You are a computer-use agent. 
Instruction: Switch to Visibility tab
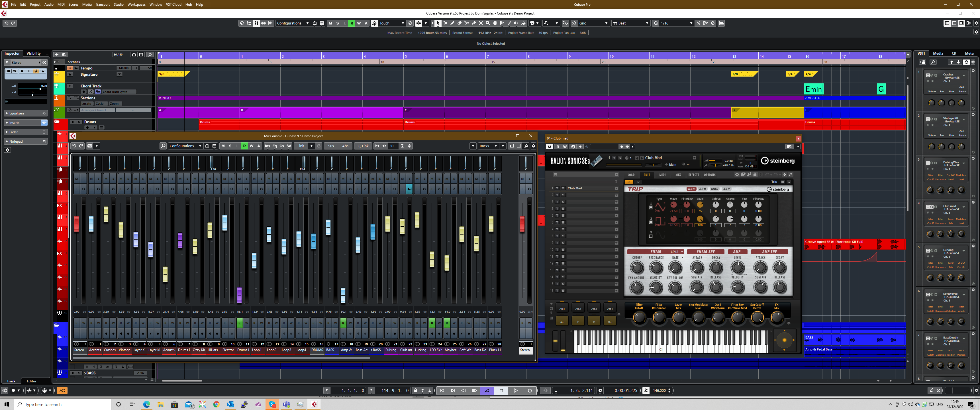coord(34,54)
